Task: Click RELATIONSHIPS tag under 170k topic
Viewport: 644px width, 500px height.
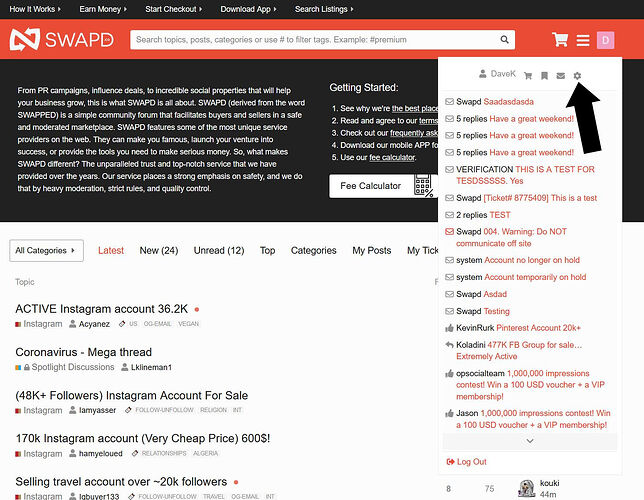Action: point(164,453)
